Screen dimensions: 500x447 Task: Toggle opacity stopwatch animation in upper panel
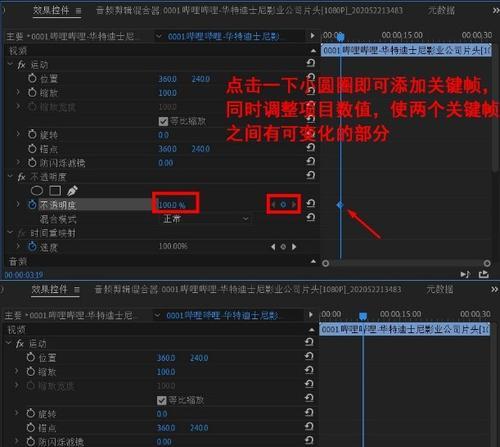click(32, 204)
